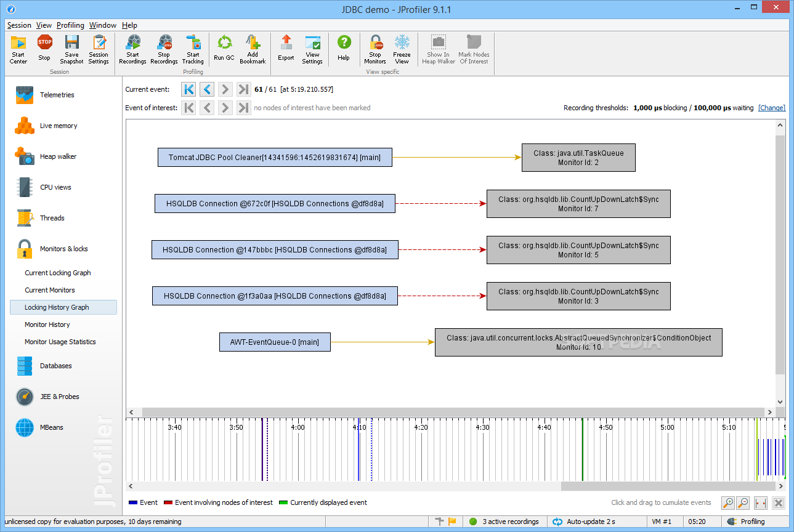
Task: Select the HSQLDB Connection @1f3a0aa node
Action: (275, 296)
